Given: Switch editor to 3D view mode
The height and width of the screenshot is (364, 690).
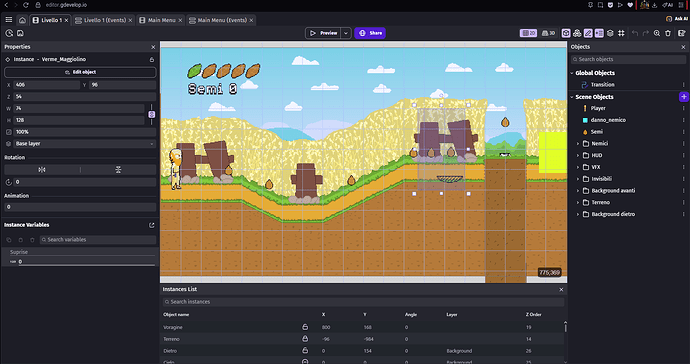Looking at the screenshot, I should coord(548,33).
